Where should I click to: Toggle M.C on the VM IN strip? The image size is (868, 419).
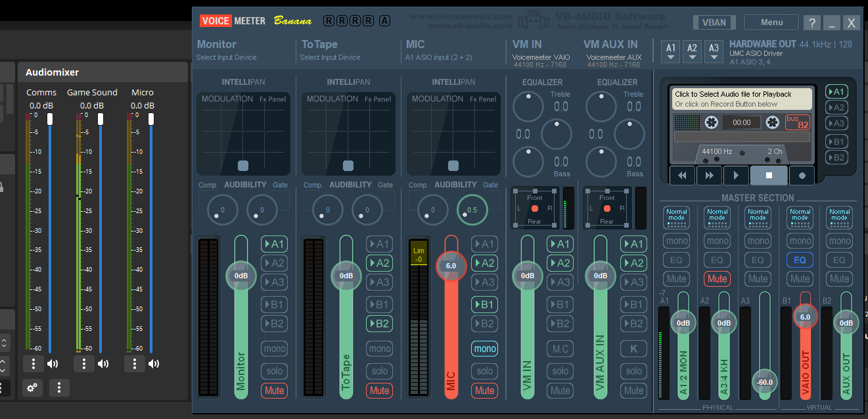560,349
